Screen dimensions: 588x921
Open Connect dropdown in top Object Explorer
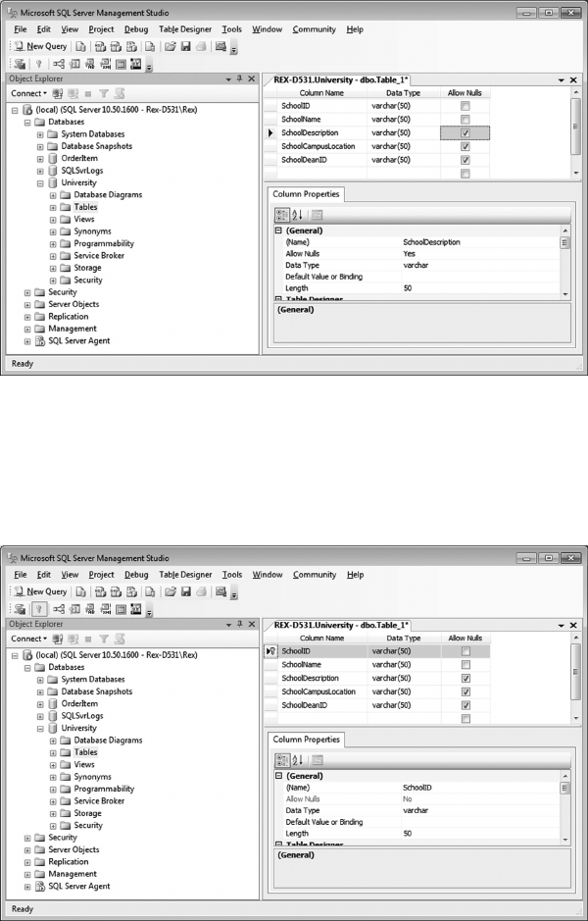point(28,93)
